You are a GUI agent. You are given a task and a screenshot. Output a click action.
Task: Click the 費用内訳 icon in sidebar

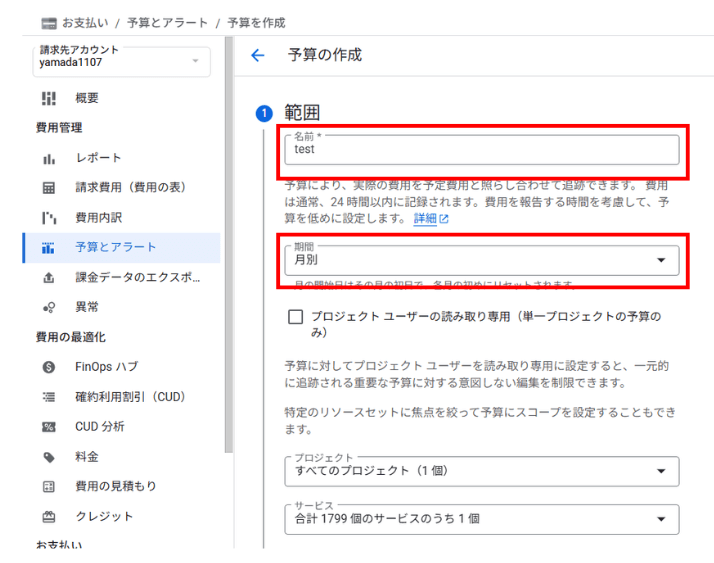48,218
